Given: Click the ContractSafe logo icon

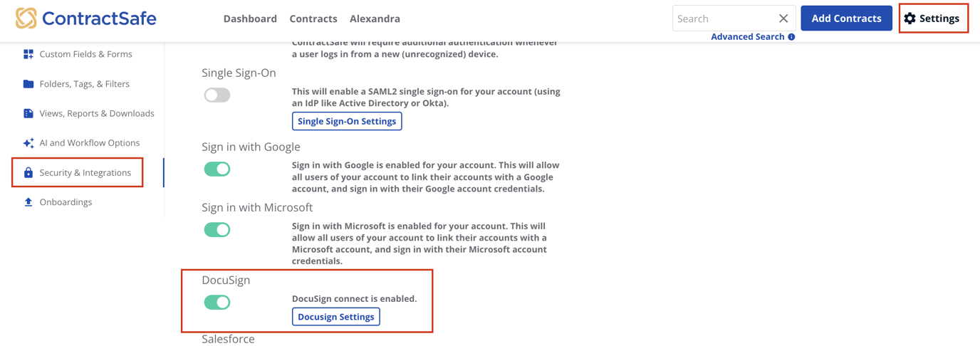Looking at the screenshot, I should click(x=26, y=19).
